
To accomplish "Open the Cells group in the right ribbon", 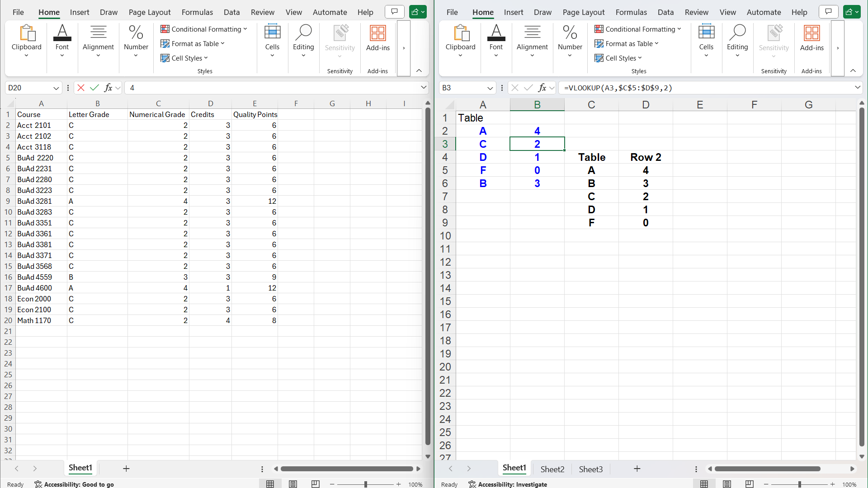I will coord(706,41).
